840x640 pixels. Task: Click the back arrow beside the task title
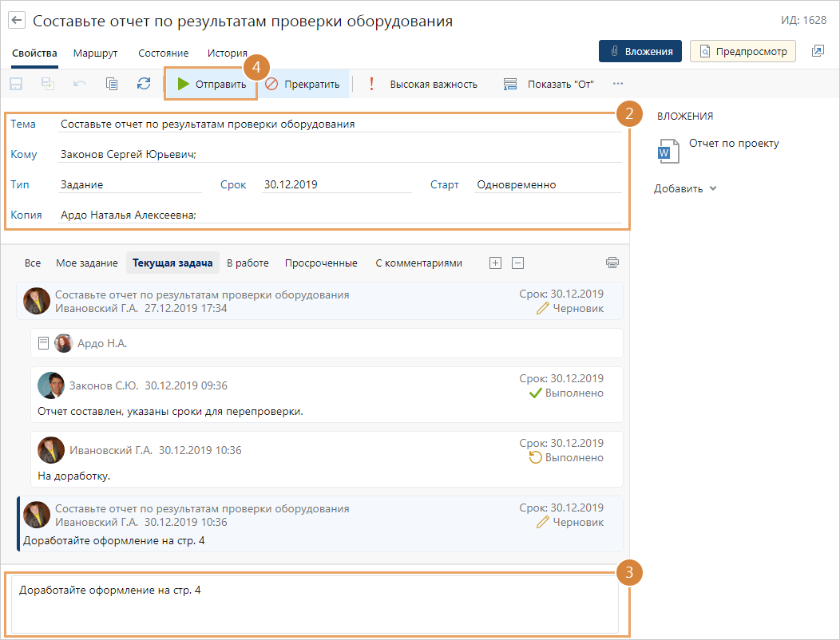pos(17,21)
